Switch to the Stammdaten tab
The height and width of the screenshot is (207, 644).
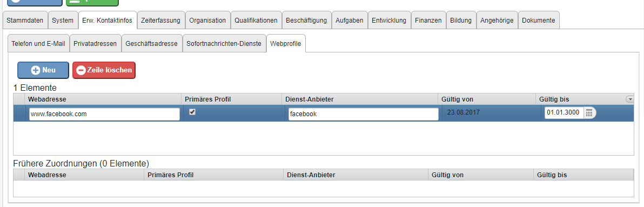[x=25, y=20]
